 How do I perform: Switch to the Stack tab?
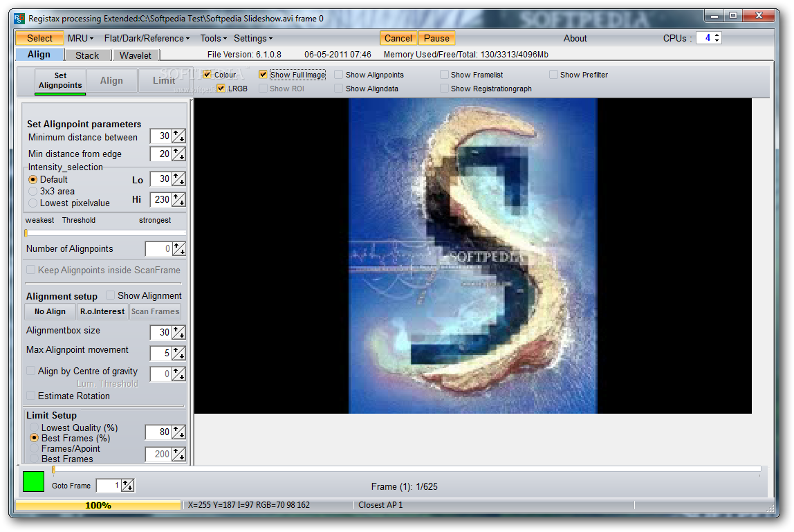(x=87, y=55)
